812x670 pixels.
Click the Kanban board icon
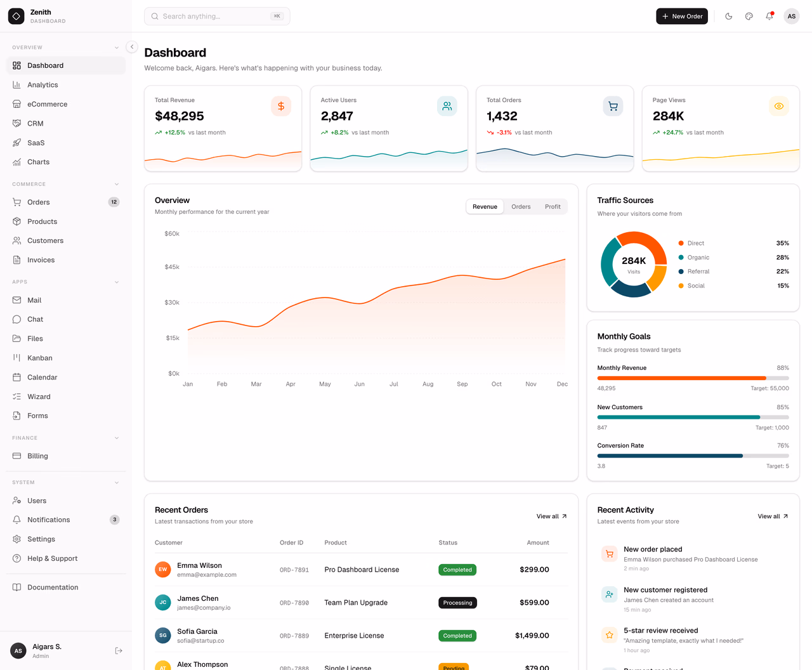(17, 358)
